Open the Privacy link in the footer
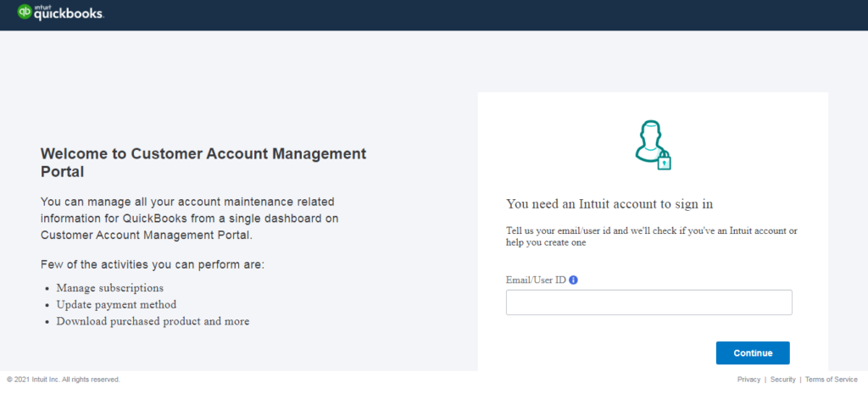The width and height of the screenshot is (868, 394). 748,380
